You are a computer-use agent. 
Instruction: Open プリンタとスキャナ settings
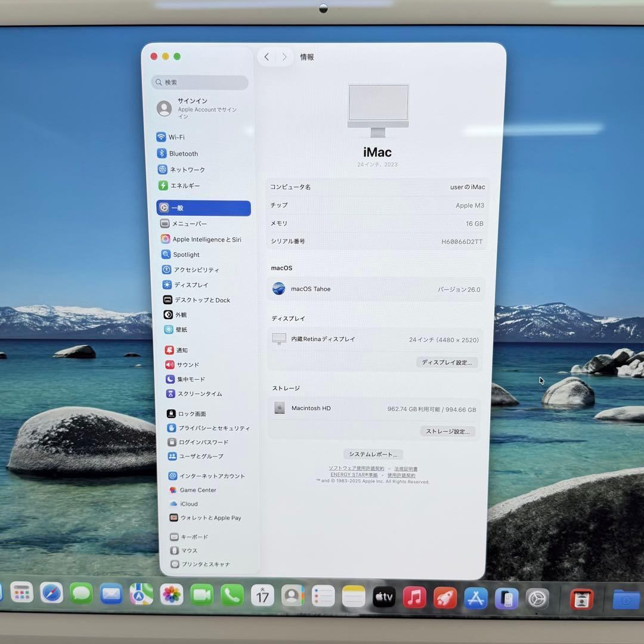(200, 564)
